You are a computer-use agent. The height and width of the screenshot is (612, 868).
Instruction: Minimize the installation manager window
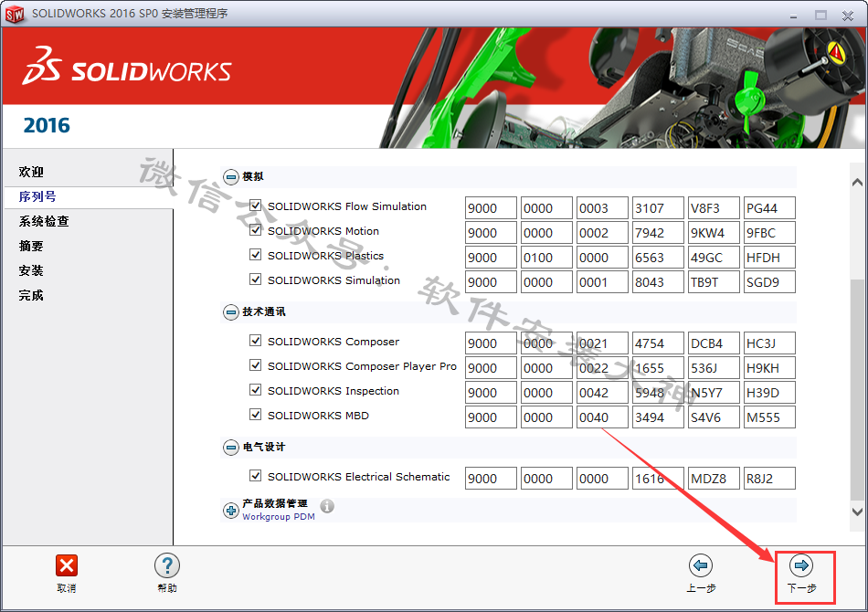point(793,16)
